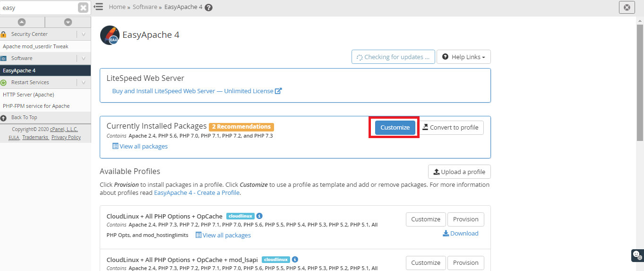
Task: Click the cloudlinux tag on mod_lsapi profile
Action: [x=275, y=260]
